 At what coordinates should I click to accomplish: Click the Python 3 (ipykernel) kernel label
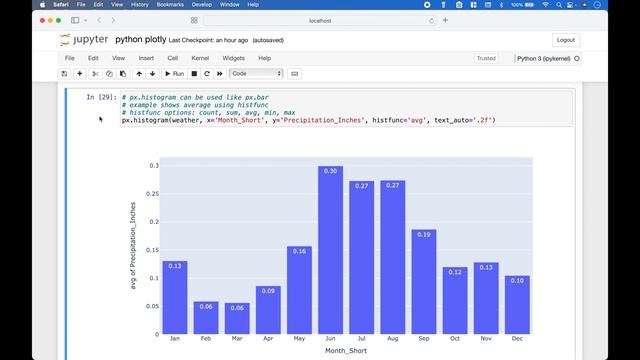[543, 58]
